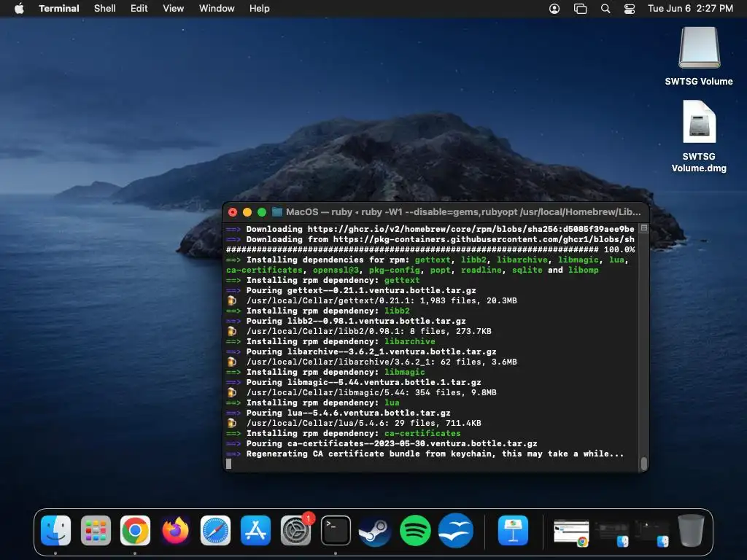
Task: Open the View menu
Action: (x=173, y=9)
